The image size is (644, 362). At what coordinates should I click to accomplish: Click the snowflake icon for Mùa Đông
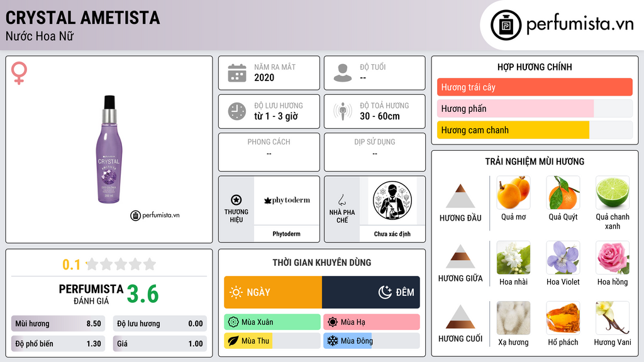(x=333, y=341)
